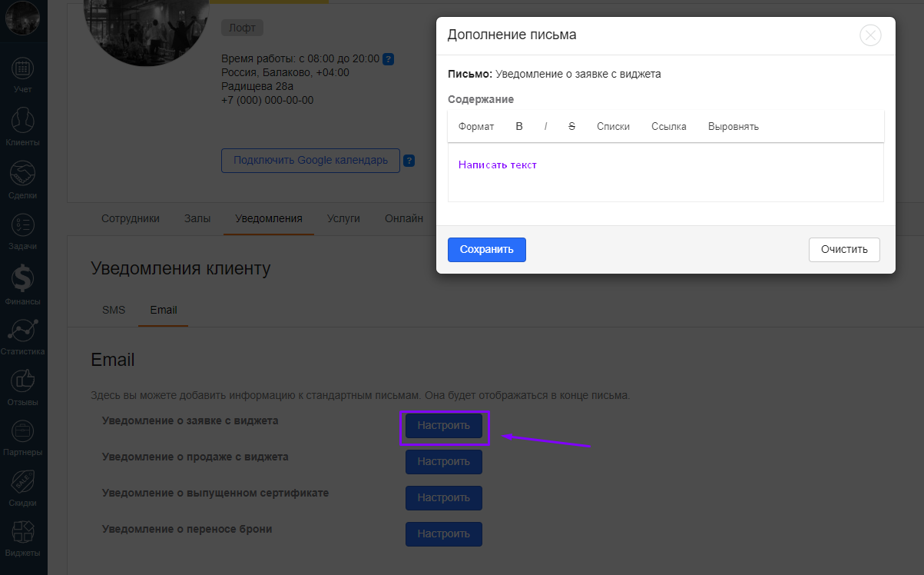Toggle italic formatting in editor
Viewport: 924px width, 575px height.
(x=545, y=127)
